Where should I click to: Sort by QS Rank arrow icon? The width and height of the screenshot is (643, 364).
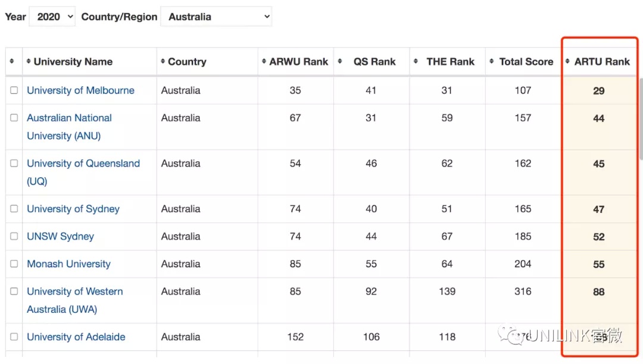click(340, 61)
